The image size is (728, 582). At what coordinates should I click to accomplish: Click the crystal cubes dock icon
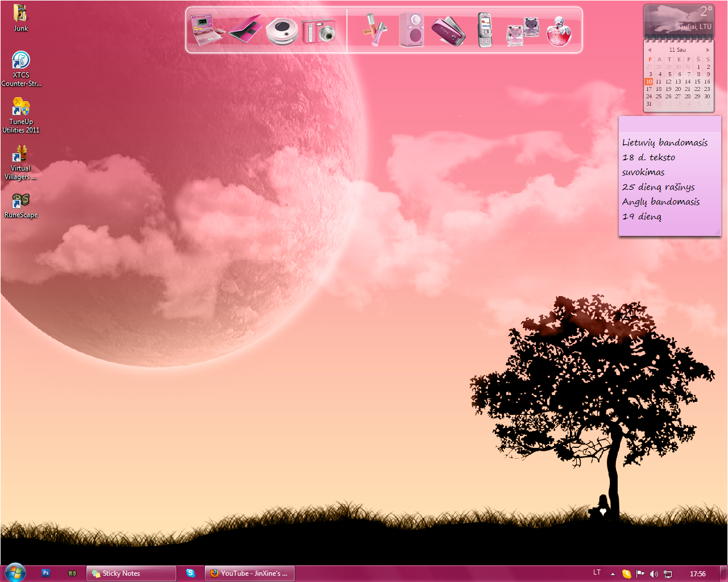523,31
